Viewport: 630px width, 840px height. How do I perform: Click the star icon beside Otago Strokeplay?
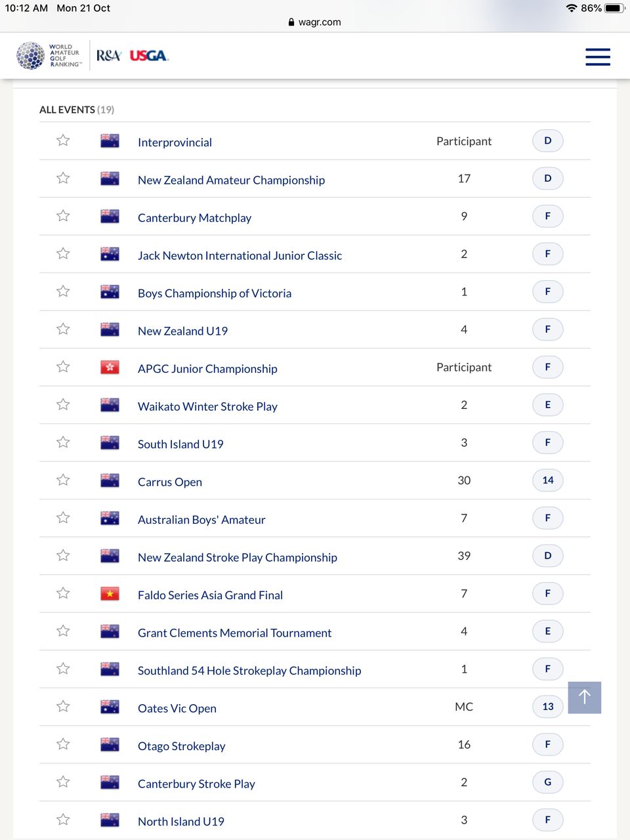(63, 744)
